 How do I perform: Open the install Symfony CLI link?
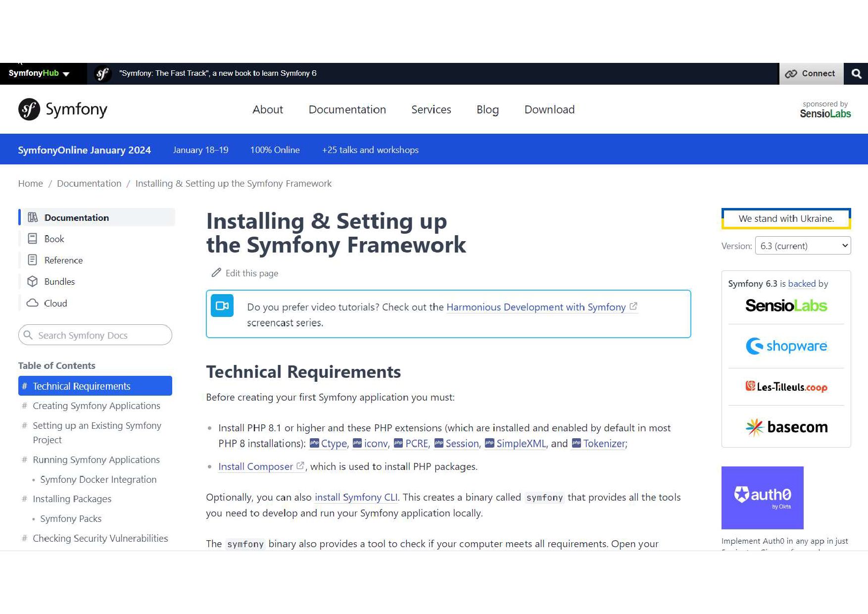click(x=356, y=497)
